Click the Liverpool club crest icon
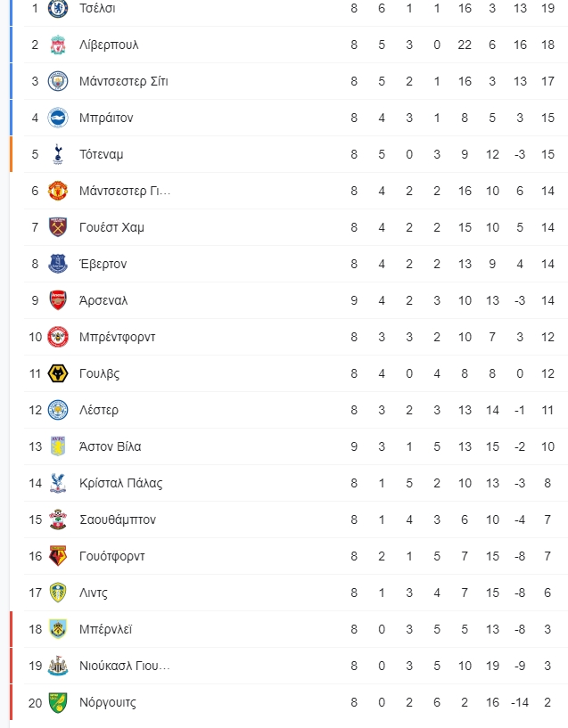Image resolution: width=568 pixels, height=728 pixels. 58,45
